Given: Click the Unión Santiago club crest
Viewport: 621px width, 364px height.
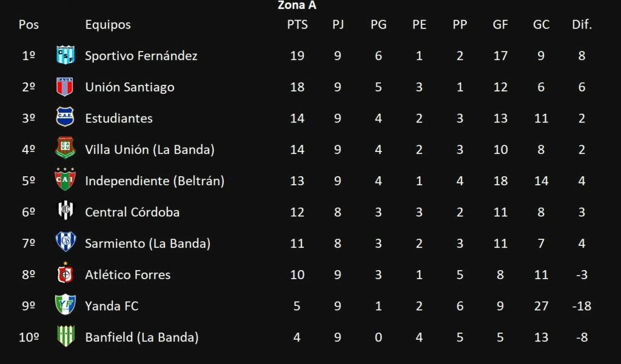Looking at the screenshot, I should (64, 87).
